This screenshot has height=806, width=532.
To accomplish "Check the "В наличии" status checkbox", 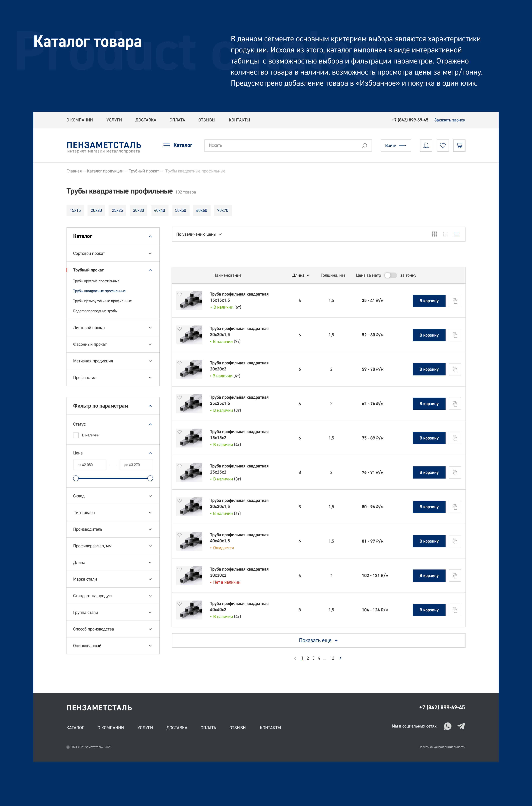I will [x=76, y=435].
